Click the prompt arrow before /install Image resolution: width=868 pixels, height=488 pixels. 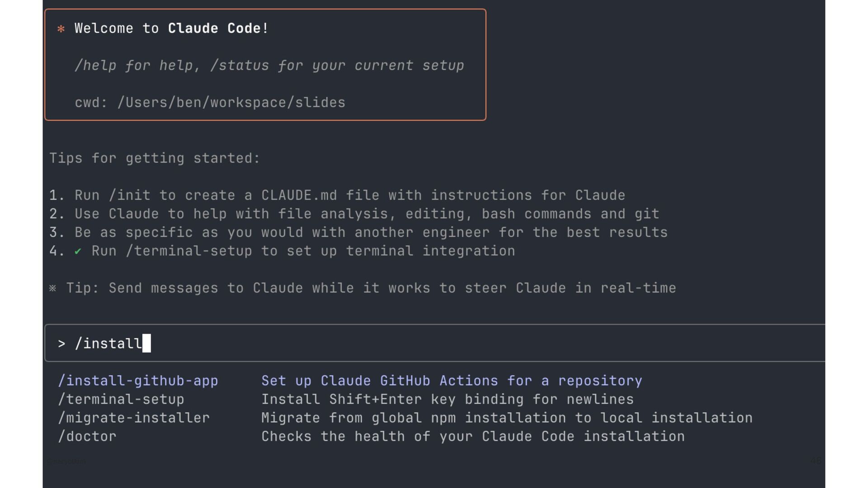[x=61, y=344]
